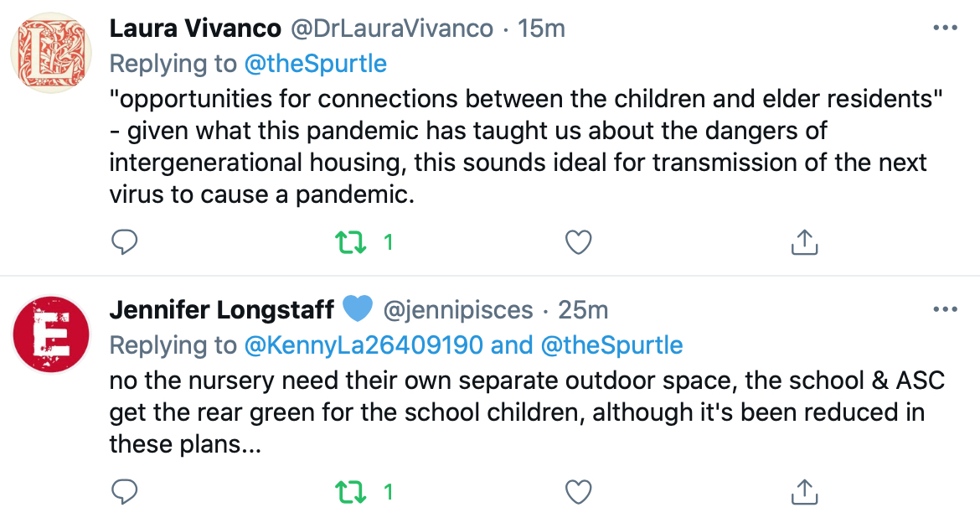Open Jennifer Longstaff display name
The height and width of the screenshot is (518, 980).
click(x=222, y=309)
